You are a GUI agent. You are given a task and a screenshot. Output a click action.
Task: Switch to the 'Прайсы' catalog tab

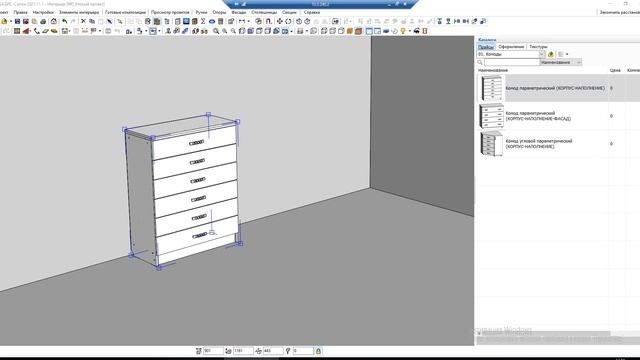coord(486,47)
